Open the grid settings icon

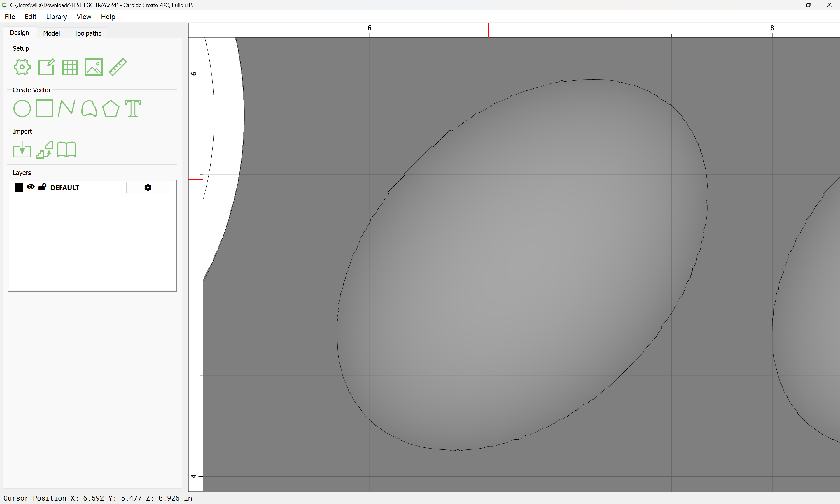(x=70, y=67)
